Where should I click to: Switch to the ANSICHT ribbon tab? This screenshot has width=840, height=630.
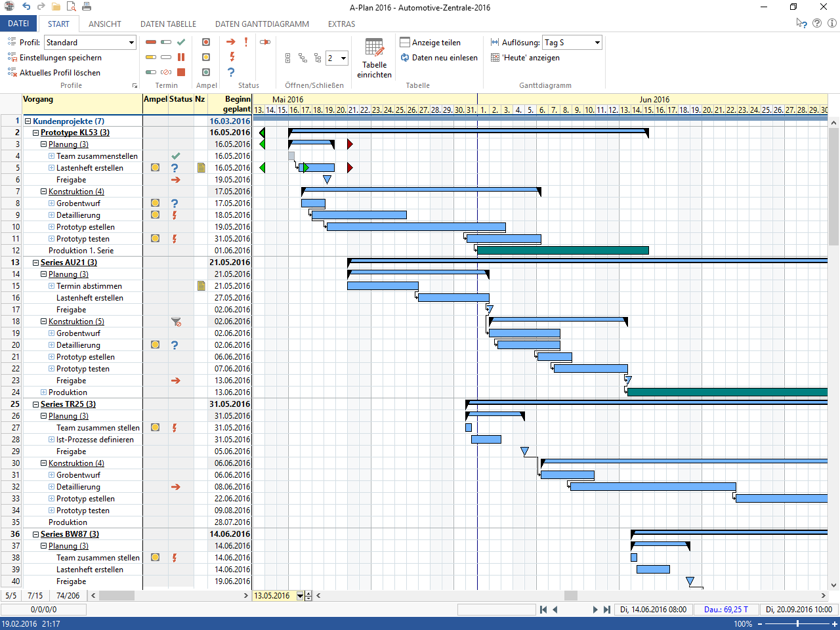pos(104,24)
